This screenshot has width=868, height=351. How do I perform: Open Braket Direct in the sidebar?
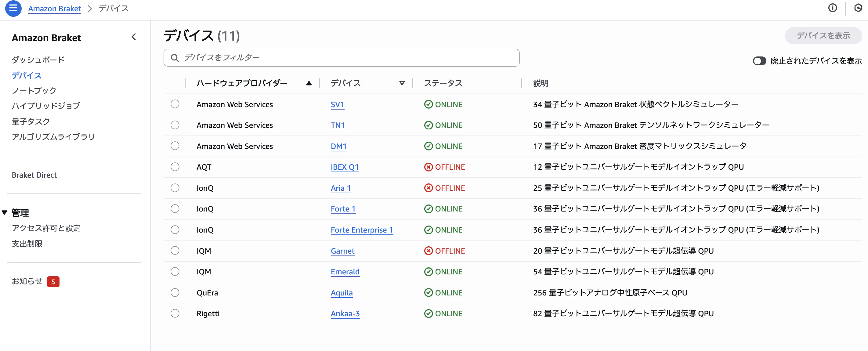point(34,175)
